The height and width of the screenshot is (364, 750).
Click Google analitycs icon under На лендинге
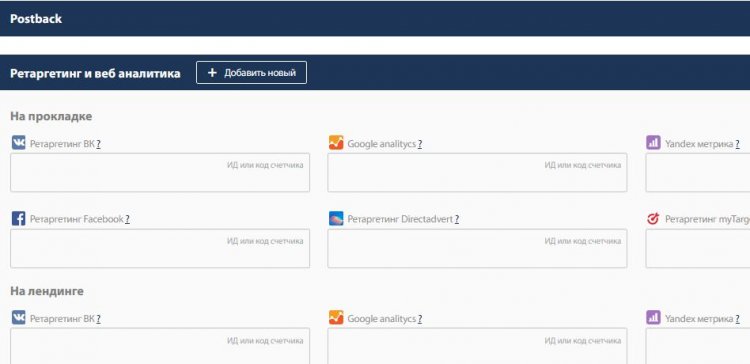point(336,318)
